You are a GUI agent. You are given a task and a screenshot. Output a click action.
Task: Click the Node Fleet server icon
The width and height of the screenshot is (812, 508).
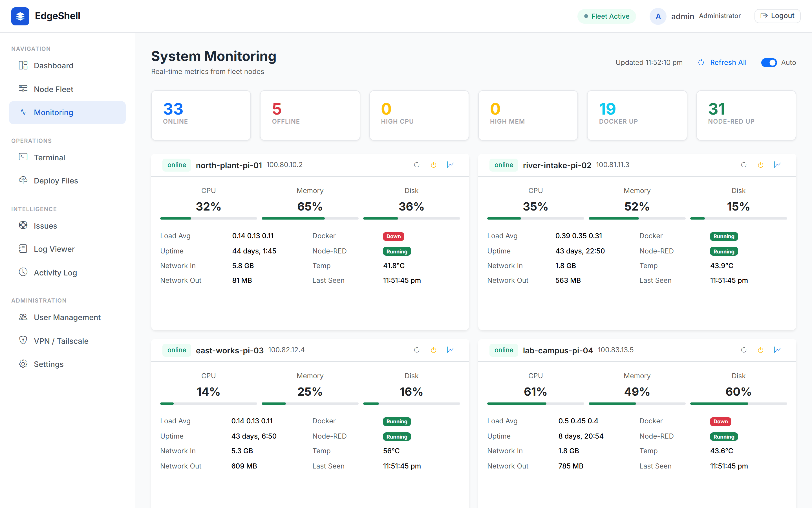[23, 88]
